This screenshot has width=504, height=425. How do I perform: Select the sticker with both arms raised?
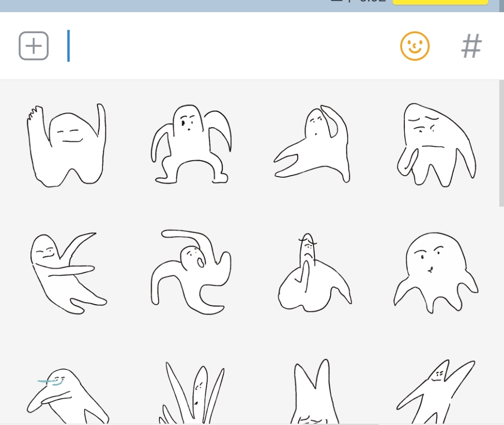coord(66,145)
